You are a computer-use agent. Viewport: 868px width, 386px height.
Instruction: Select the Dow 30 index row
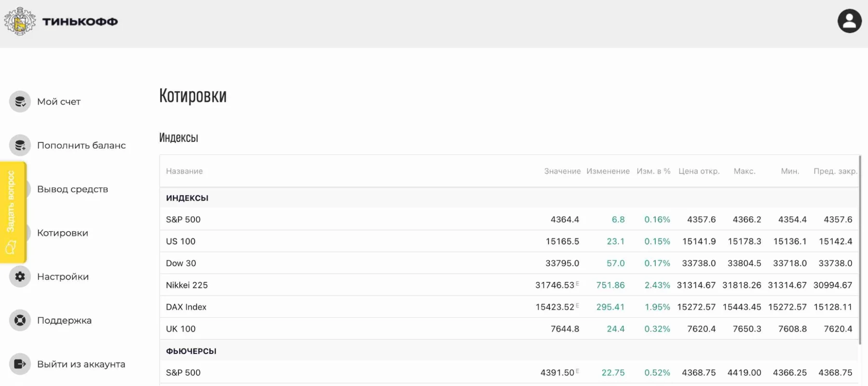point(509,263)
